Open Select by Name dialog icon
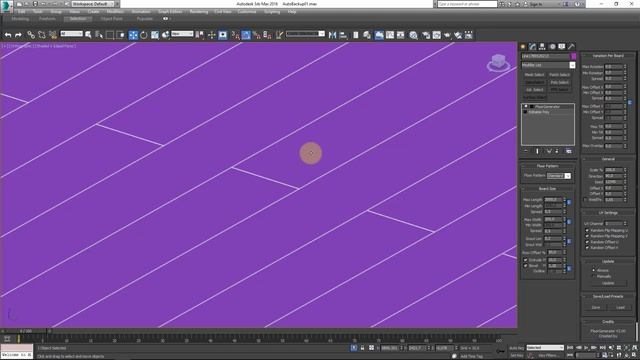The height and width of the screenshot is (360, 640). point(99,35)
